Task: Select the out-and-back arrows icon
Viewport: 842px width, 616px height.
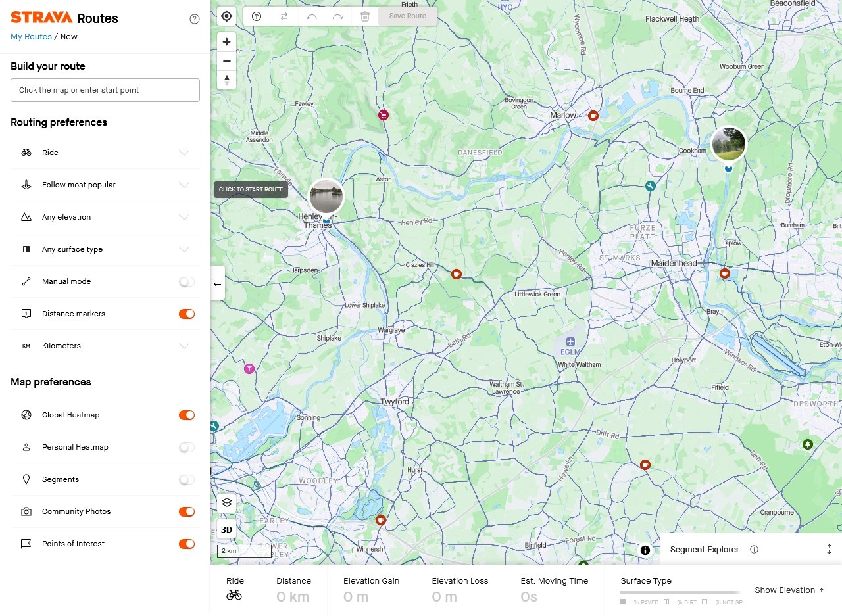Action: pos(256,16)
